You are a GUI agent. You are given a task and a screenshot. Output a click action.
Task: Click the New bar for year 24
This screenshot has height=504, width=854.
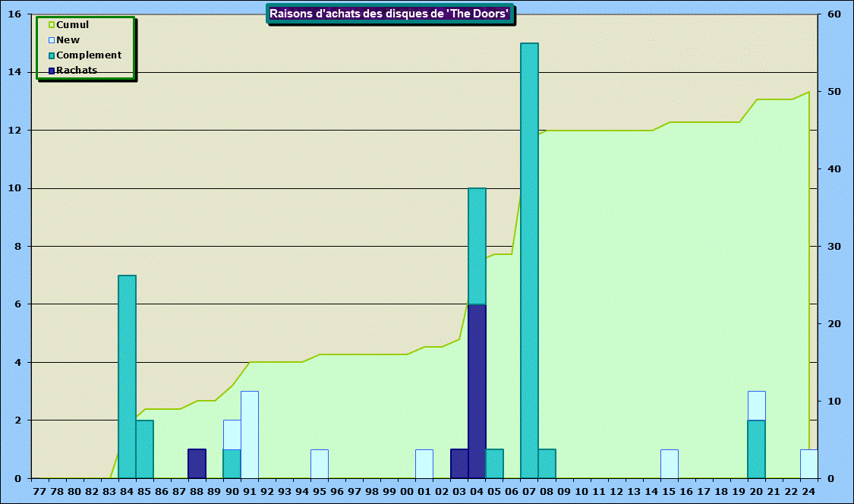[808, 464]
